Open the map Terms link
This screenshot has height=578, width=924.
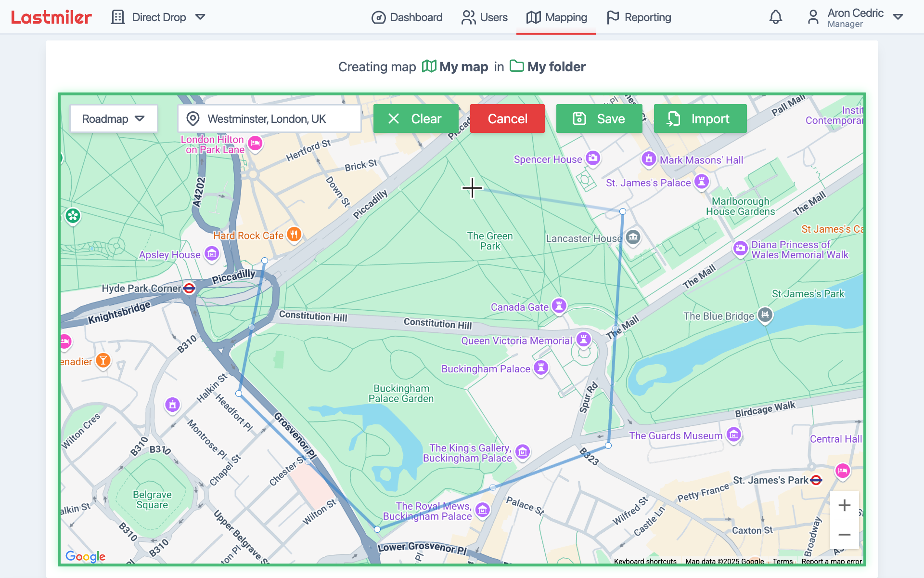783,561
